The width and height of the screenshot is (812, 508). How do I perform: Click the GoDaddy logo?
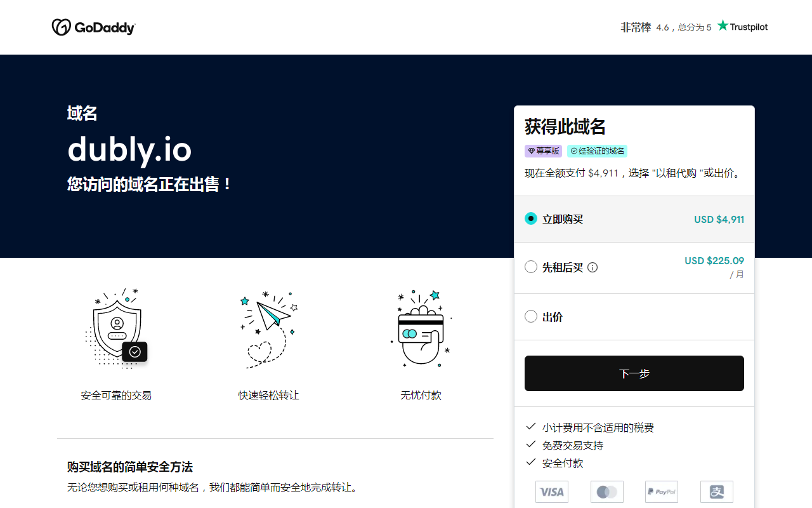coord(93,27)
